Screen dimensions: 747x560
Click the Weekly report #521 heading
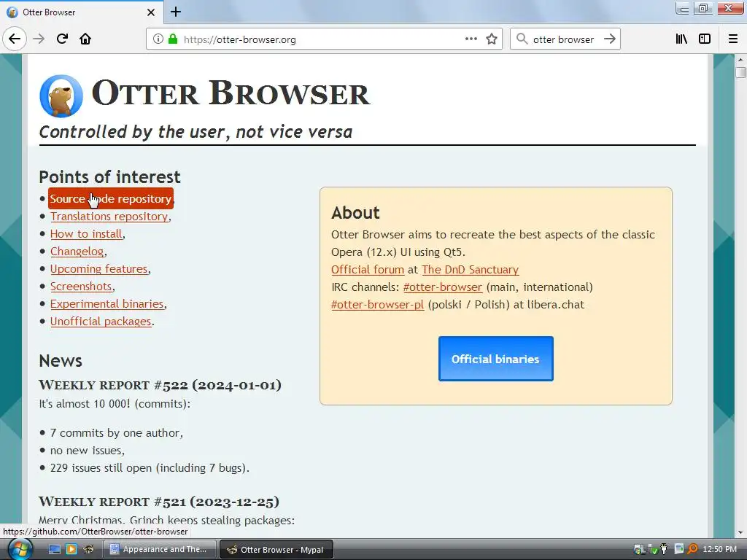pyautogui.click(x=158, y=502)
